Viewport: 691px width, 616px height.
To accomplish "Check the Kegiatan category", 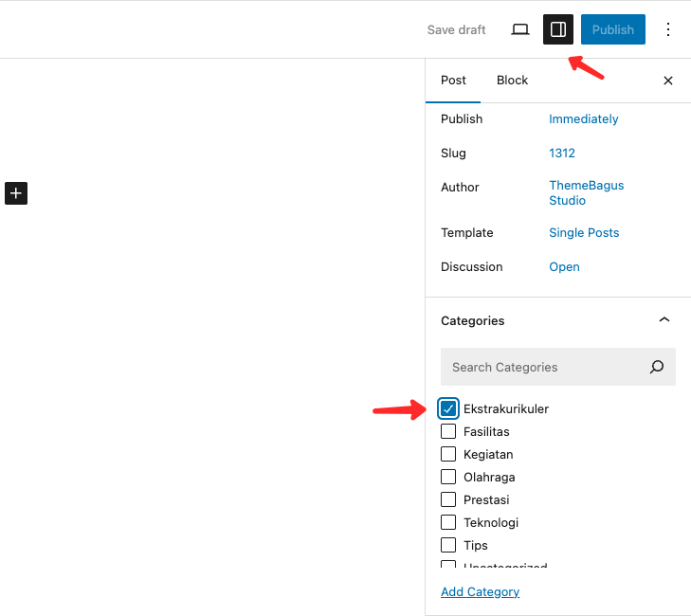I will click(x=448, y=454).
